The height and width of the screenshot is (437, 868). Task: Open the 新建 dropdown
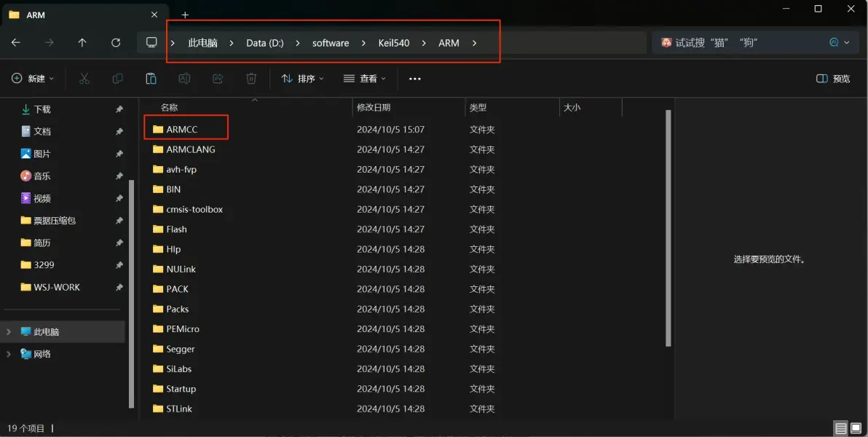coord(33,79)
